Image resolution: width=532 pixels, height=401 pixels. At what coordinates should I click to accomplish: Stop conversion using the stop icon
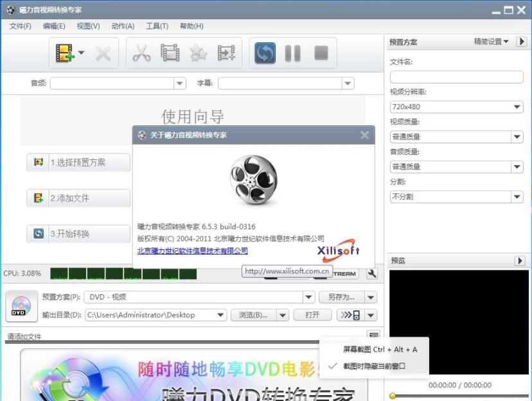[321, 53]
